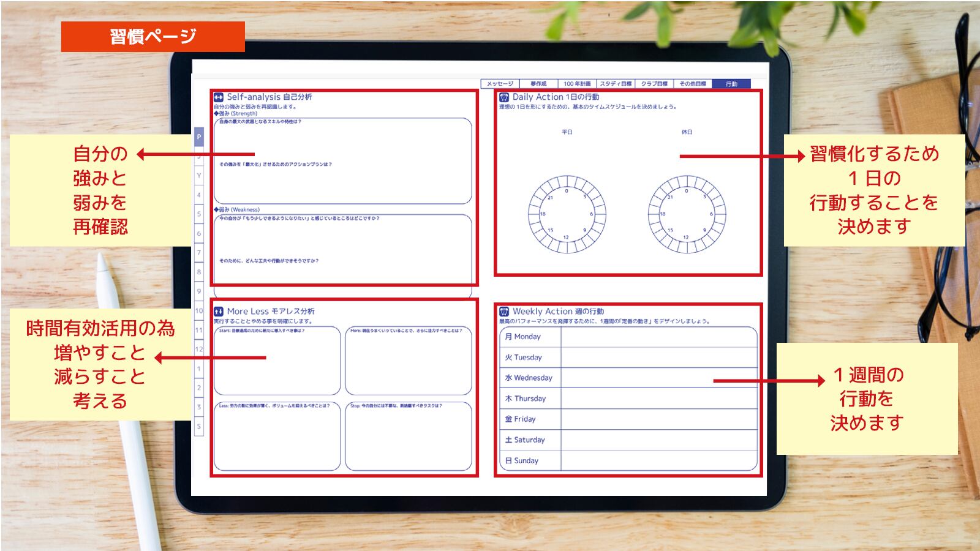Screen dimensions: 980x551
Task: Open the Y side tab
Action: [x=198, y=176]
